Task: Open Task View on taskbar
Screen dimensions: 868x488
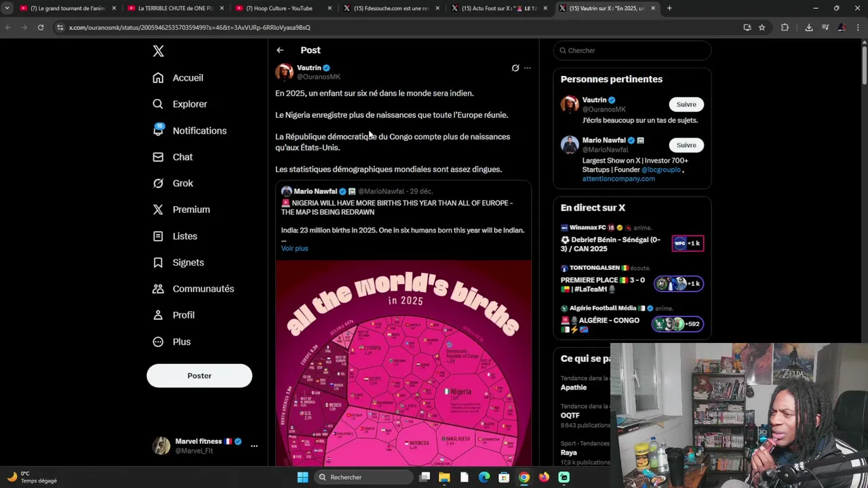Action: pos(425,477)
